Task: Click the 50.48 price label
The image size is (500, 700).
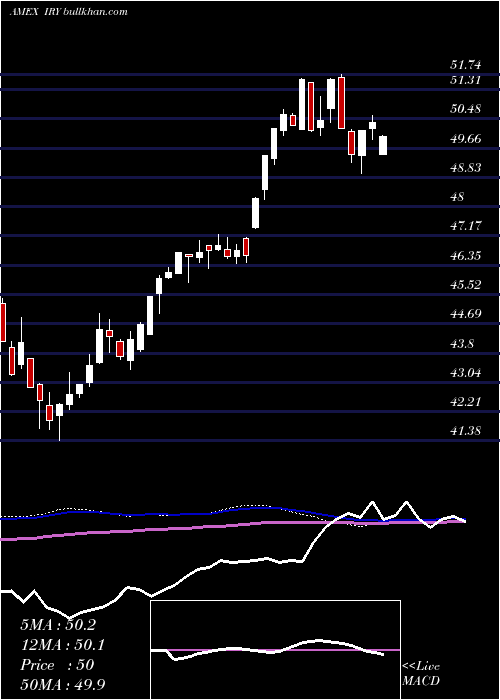Action: pos(465,109)
